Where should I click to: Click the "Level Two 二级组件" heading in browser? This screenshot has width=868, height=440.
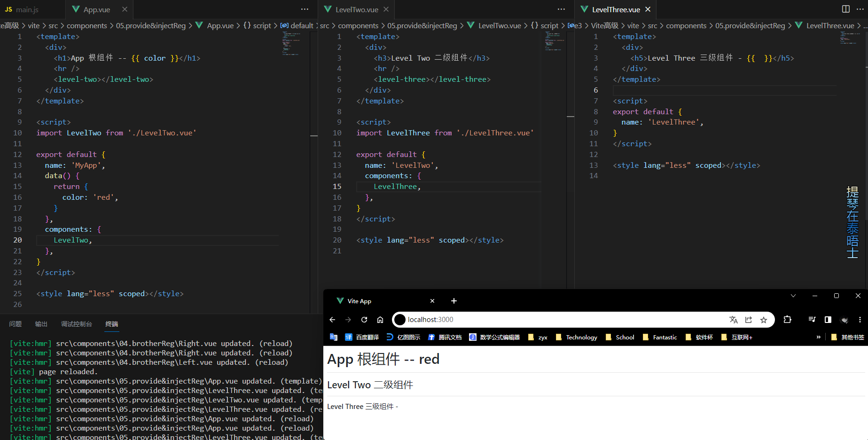pyautogui.click(x=370, y=385)
